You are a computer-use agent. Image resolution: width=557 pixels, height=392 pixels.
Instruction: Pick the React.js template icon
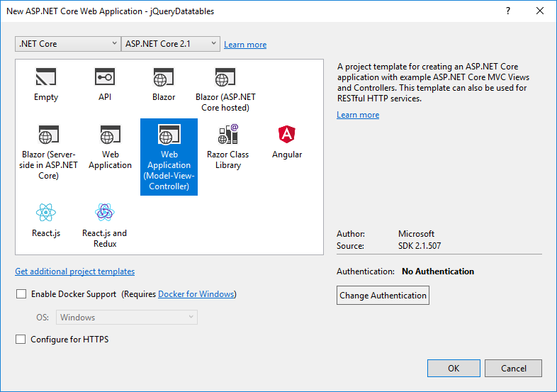coord(46,213)
